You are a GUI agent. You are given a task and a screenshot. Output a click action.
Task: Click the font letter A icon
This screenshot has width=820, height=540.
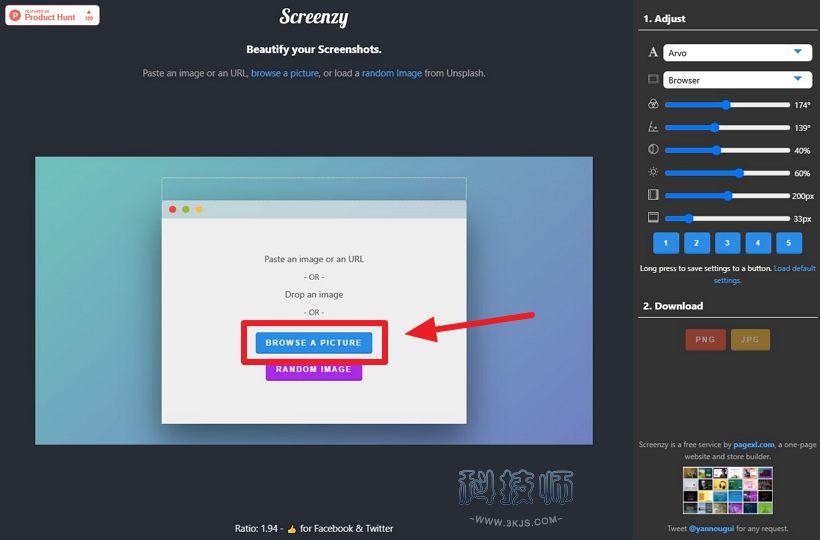[x=653, y=52]
